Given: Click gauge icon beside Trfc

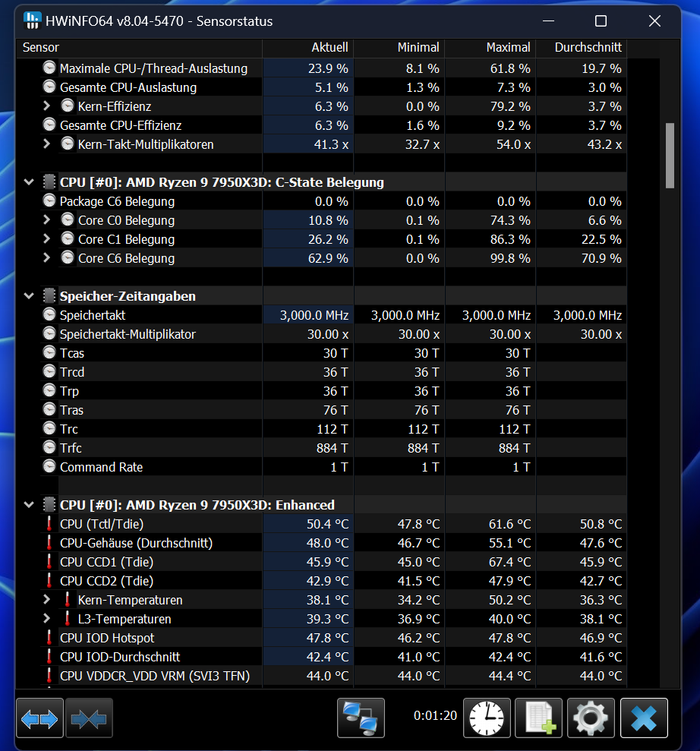Looking at the screenshot, I should 49,447.
